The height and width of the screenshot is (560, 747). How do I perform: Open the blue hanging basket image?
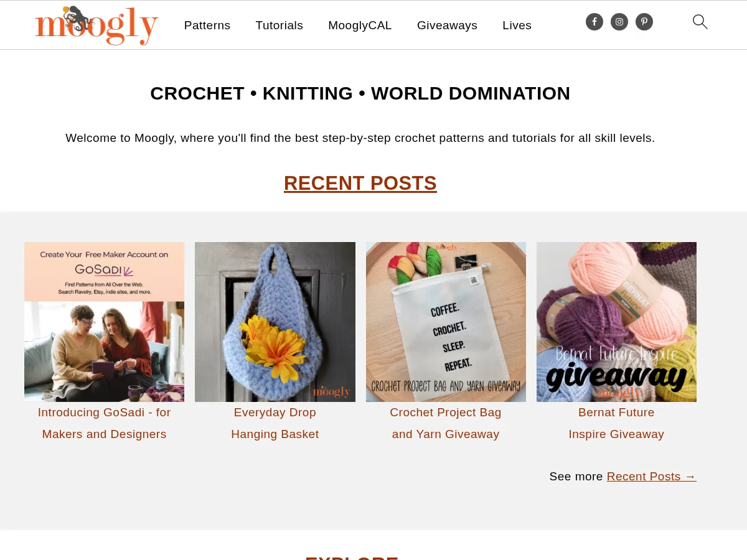pyautogui.click(x=275, y=322)
